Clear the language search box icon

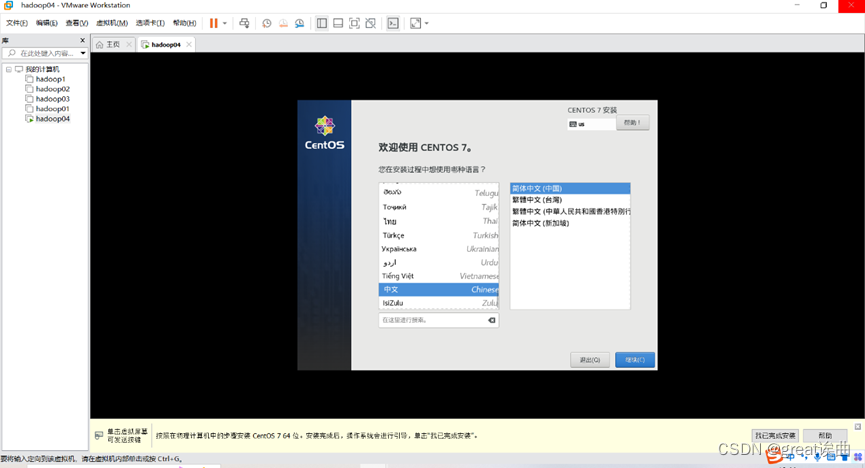(x=492, y=320)
